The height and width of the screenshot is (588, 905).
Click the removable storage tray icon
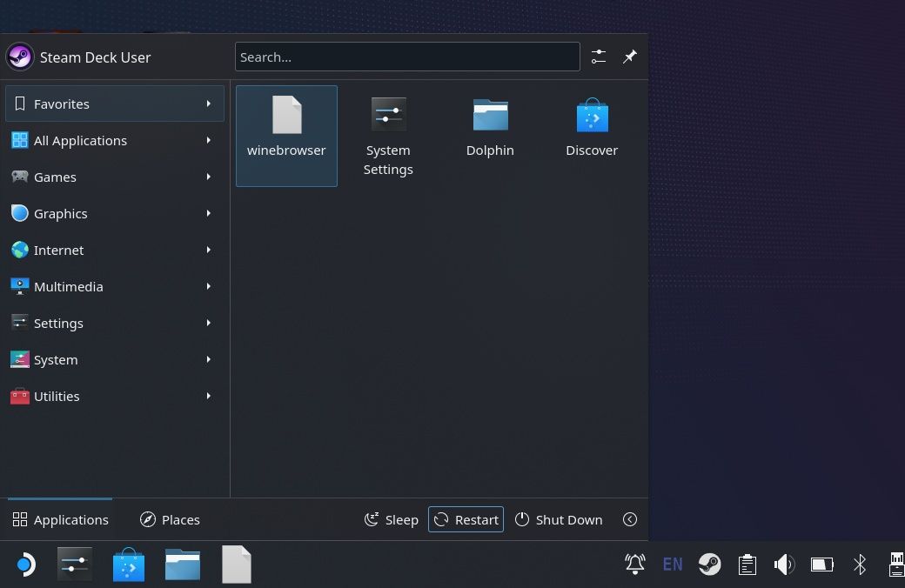(x=896, y=564)
